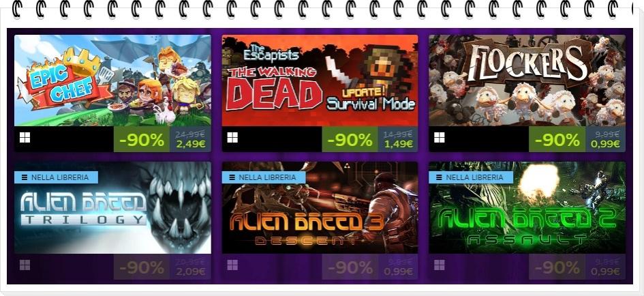Open the Epic Chef game banner
The height and width of the screenshot is (296, 644).
point(112,80)
